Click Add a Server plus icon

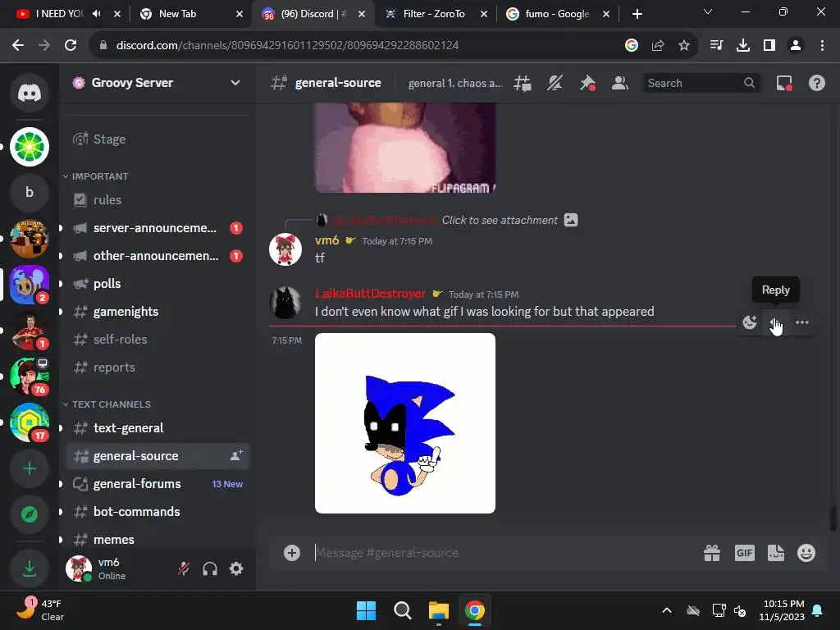click(x=30, y=468)
